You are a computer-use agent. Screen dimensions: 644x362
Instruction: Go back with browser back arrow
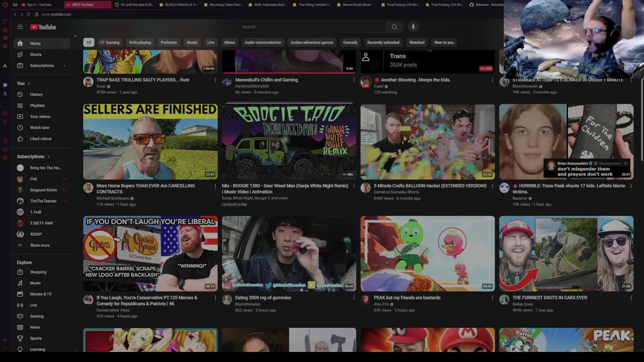[x=15, y=14]
